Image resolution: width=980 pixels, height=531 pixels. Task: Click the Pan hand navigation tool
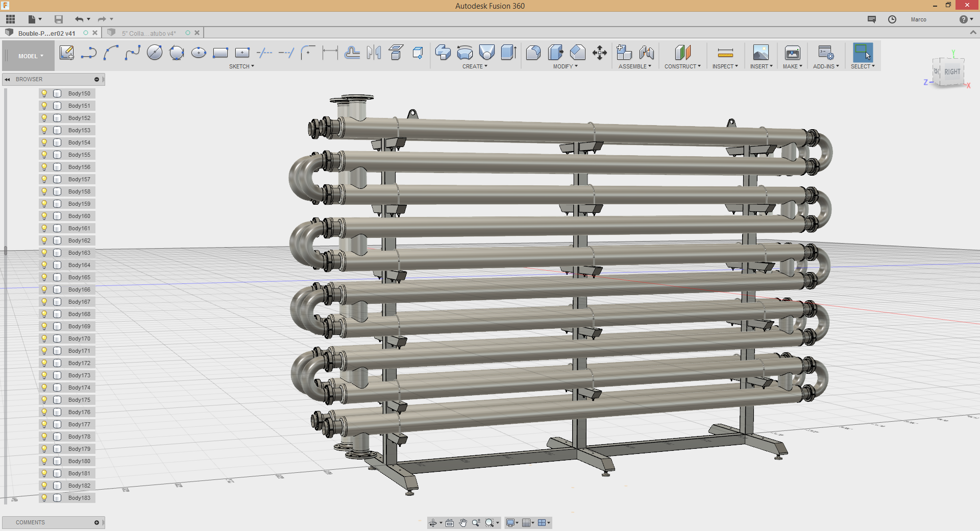click(463, 523)
